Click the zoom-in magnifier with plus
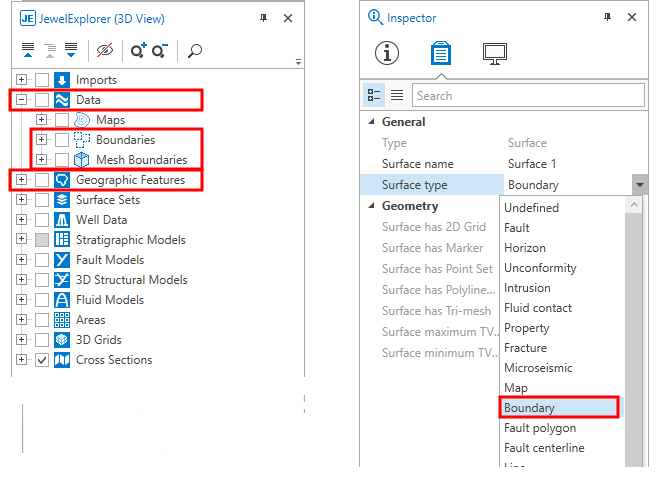Screen dimensions: 659x477 [x=138, y=50]
